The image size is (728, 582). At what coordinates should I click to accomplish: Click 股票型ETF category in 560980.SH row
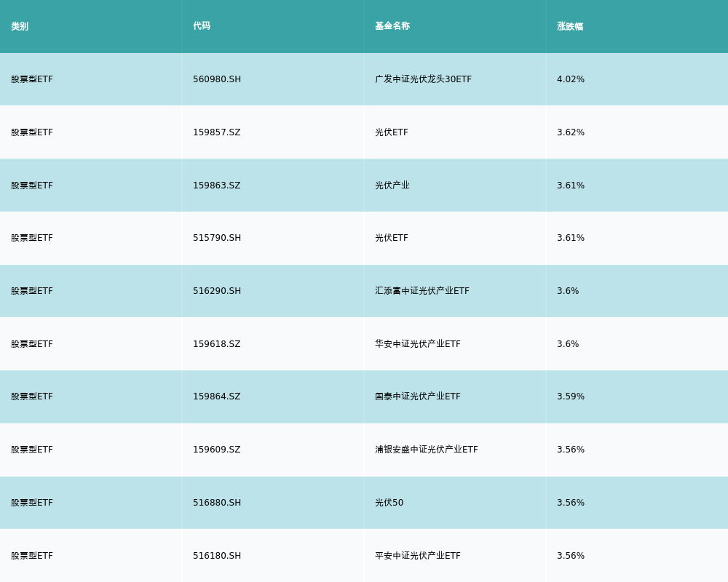click(x=32, y=79)
